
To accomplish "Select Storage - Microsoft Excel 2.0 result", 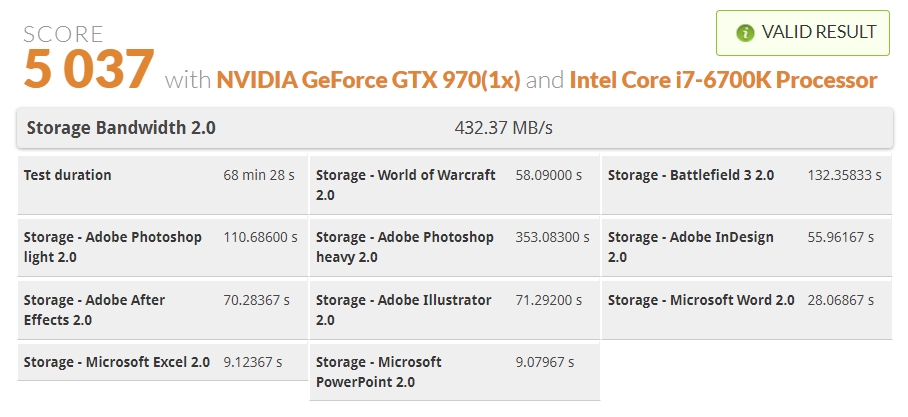I will [162, 363].
